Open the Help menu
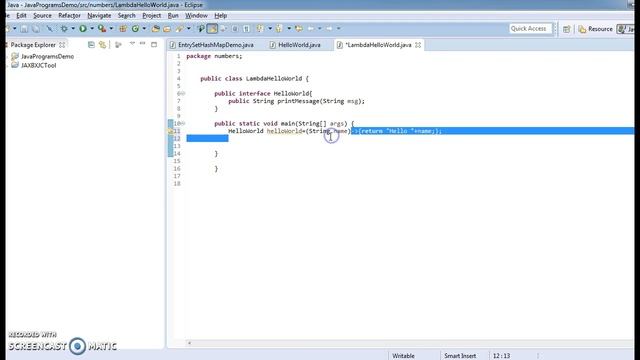 tap(221, 16)
